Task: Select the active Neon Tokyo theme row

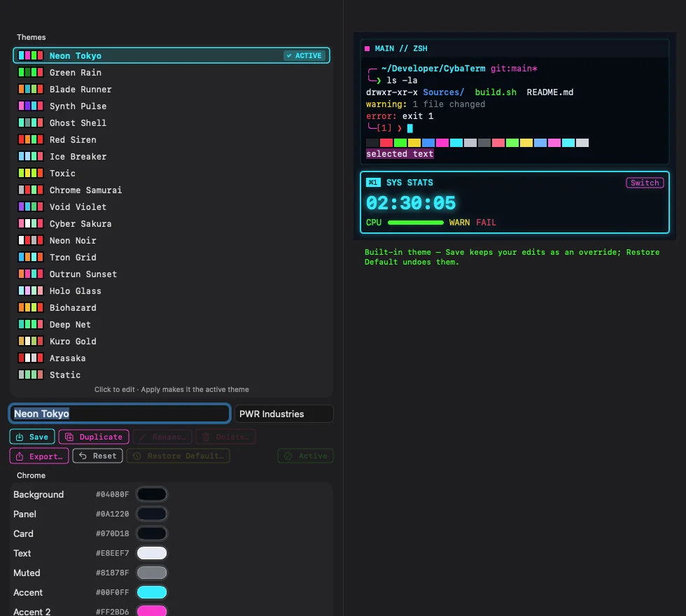Action: pyautogui.click(x=171, y=55)
